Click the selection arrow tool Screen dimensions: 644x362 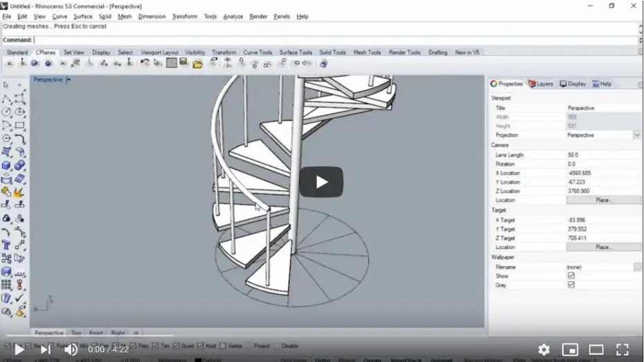click(x=6, y=85)
